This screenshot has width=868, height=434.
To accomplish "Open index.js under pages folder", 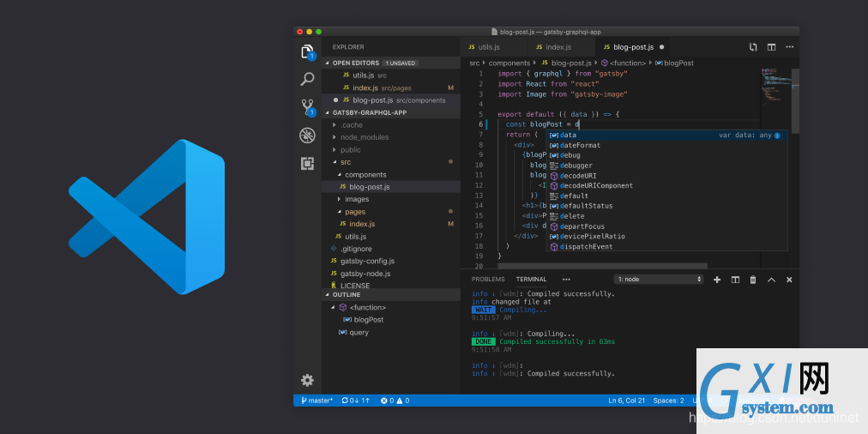I will click(x=391, y=224).
